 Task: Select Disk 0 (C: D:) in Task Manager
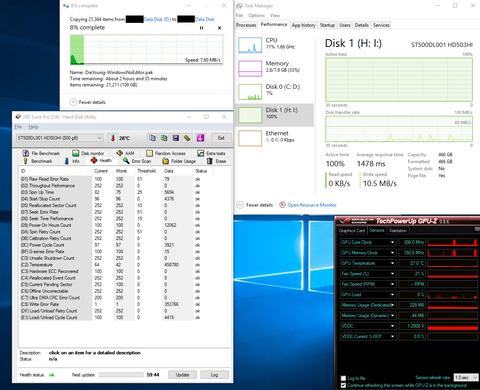coord(274,92)
